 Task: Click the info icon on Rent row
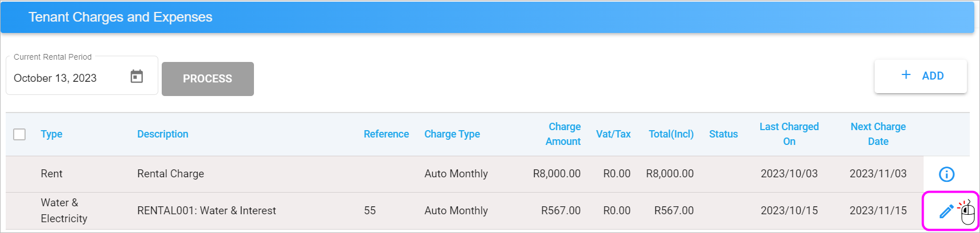[946, 174]
